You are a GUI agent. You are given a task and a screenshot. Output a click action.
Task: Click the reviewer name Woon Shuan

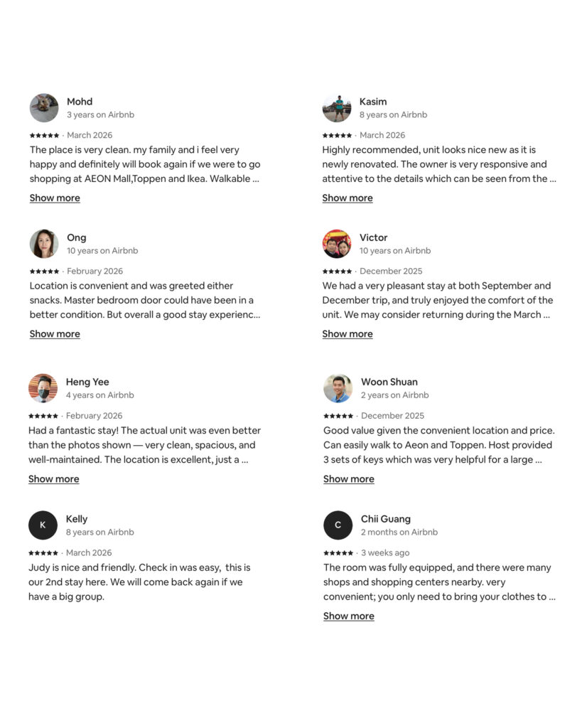389,382
